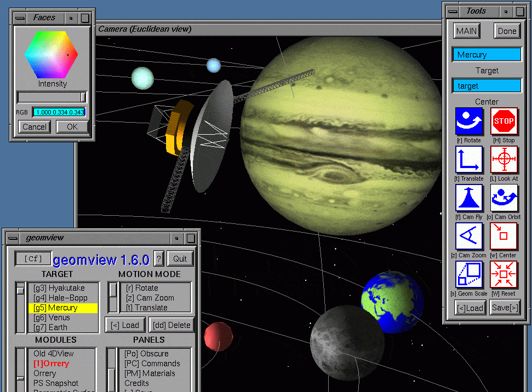532x392 pixels.
Task: Click the Earth globe in the Camera view
Action: tap(393, 302)
